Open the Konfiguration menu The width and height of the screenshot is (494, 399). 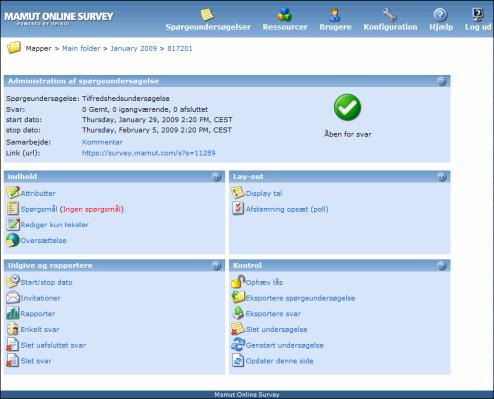point(390,27)
